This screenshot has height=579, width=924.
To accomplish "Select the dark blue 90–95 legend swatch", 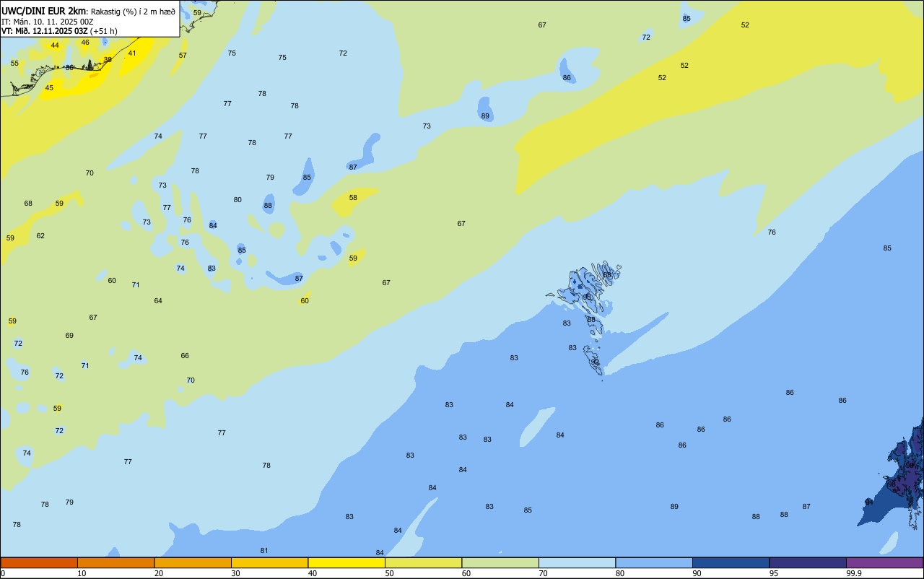I will coord(731,562).
